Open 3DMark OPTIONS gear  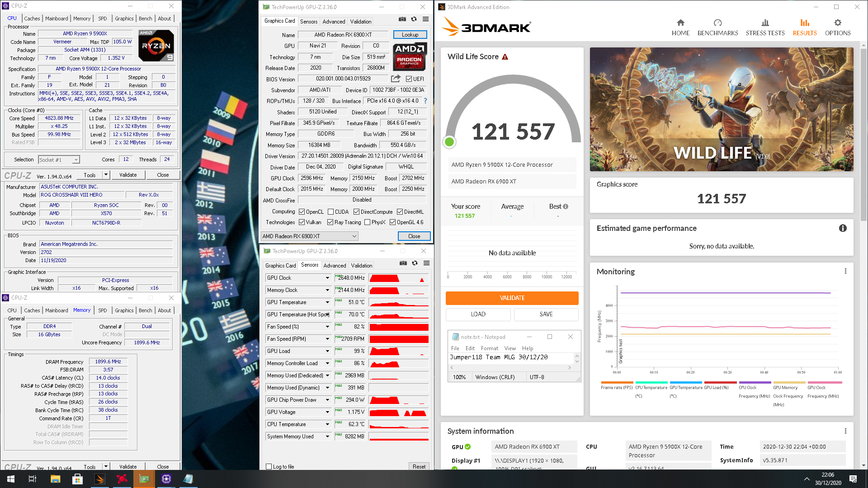tap(838, 27)
